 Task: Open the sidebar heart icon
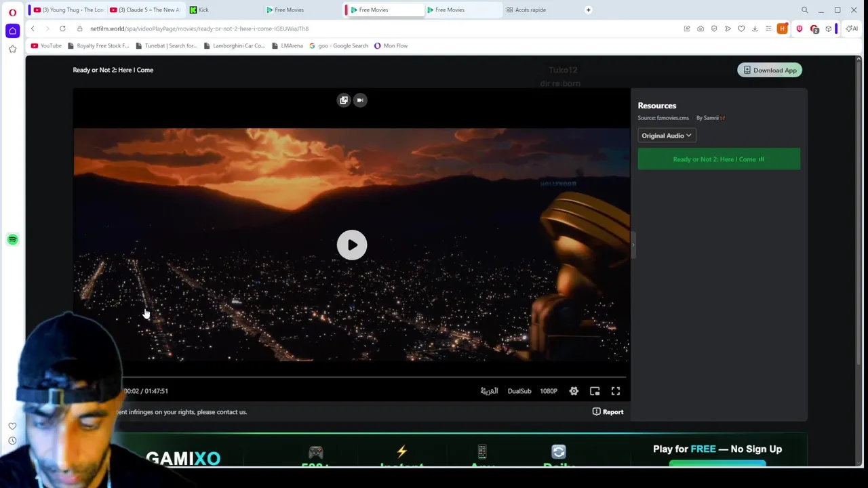[12, 426]
